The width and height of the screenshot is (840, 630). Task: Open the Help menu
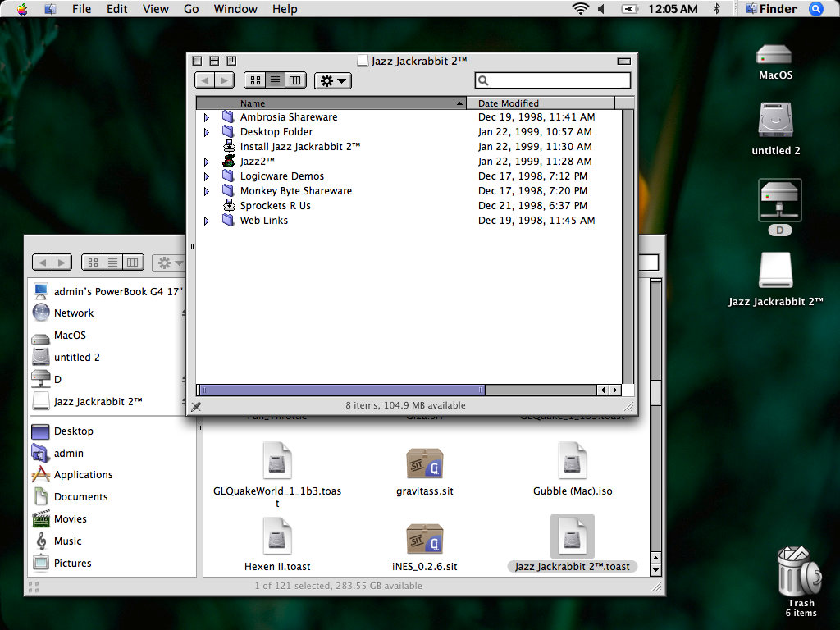click(x=285, y=9)
